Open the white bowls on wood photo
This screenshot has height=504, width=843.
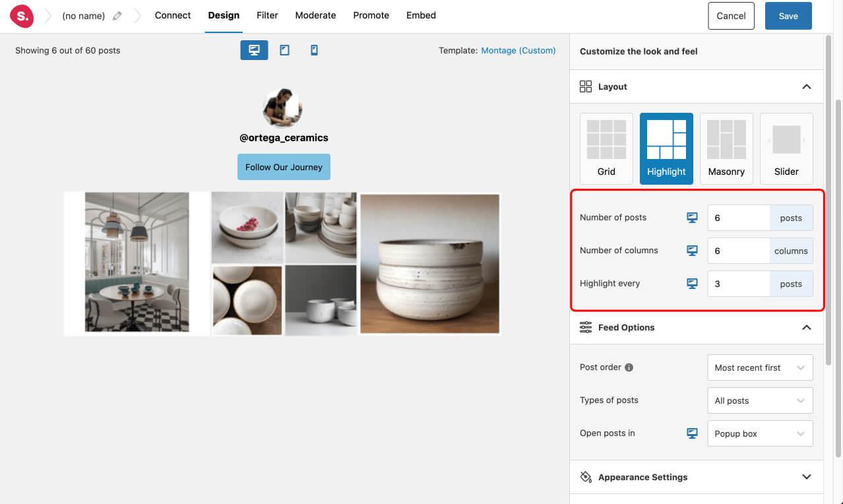[247, 300]
